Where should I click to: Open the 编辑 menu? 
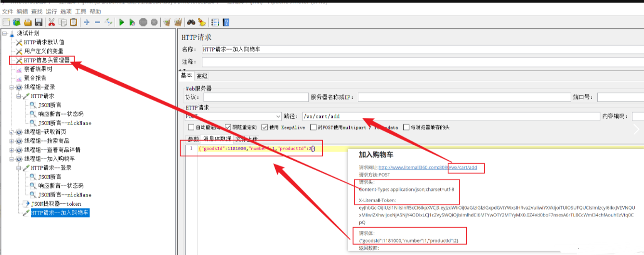pos(22,11)
